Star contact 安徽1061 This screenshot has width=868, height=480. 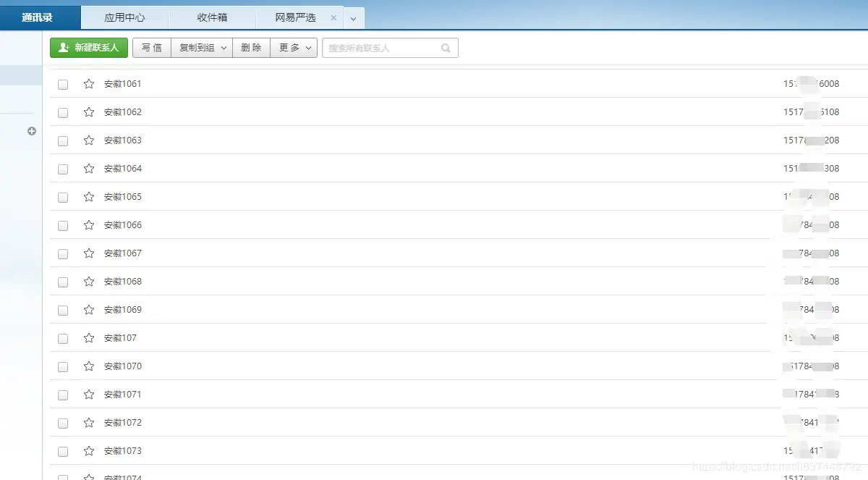pyautogui.click(x=89, y=84)
